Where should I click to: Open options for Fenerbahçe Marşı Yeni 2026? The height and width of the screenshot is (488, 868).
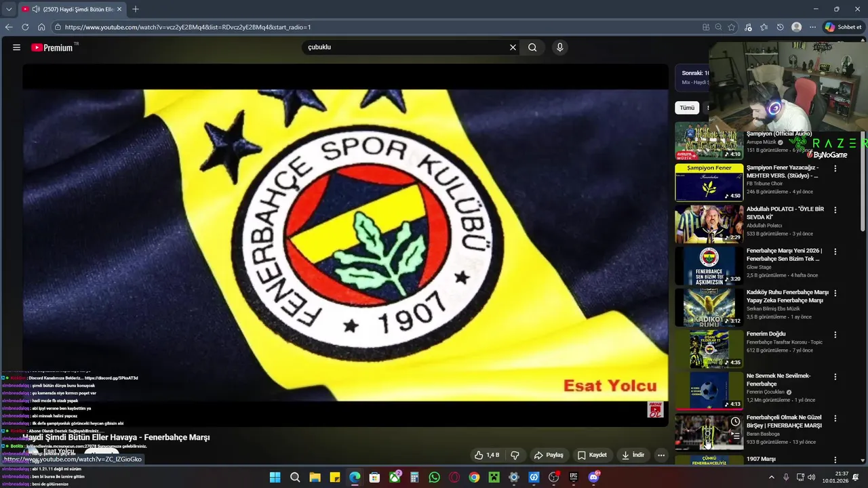pos(835,251)
